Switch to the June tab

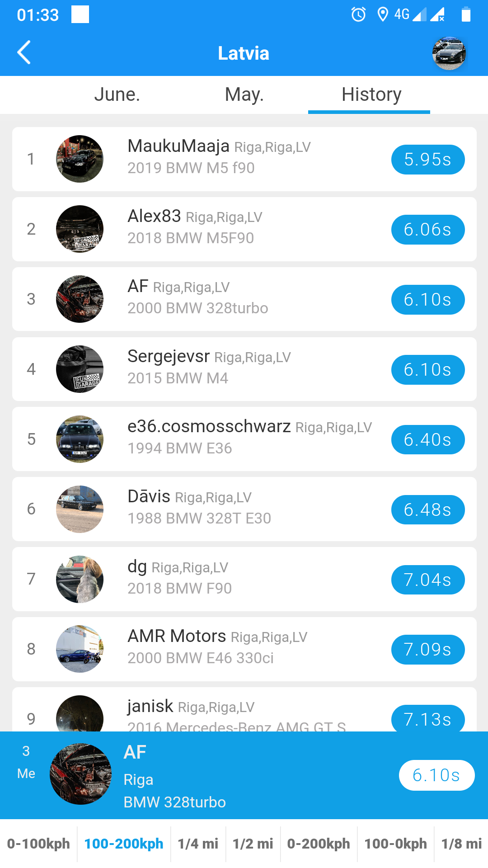tap(117, 94)
